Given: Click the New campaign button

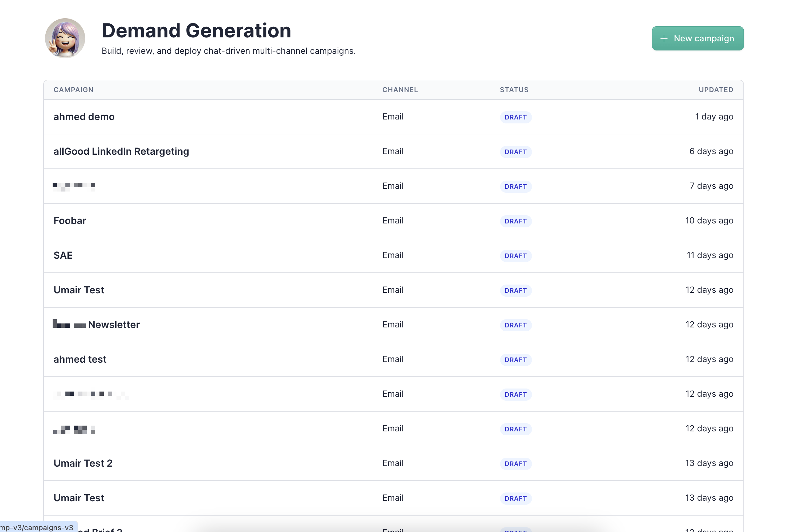Looking at the screenshot, I should click(x=697, y=38).
